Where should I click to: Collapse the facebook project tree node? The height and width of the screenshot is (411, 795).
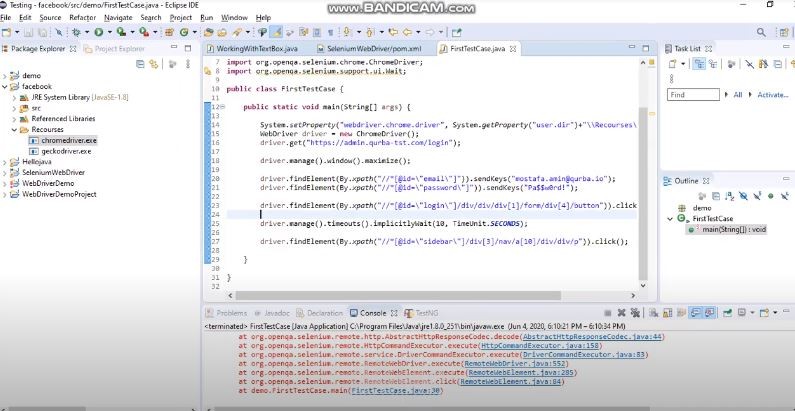click(5, 87)
